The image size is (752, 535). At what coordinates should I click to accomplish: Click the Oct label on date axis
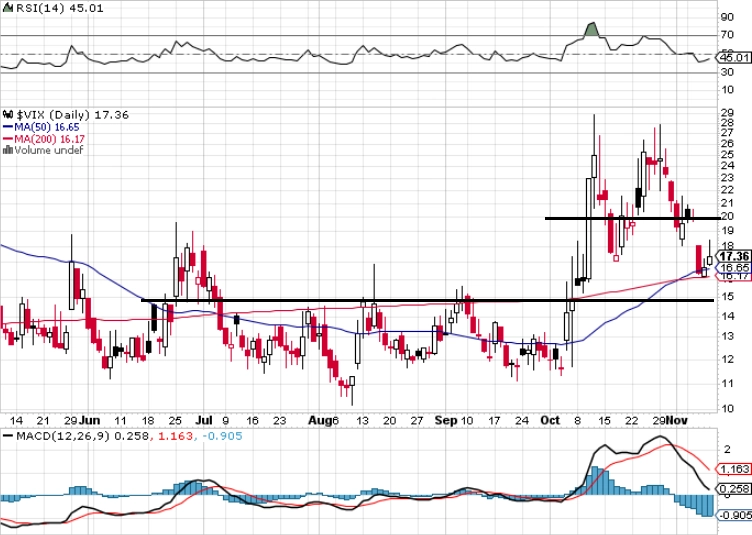click(550, 420)
